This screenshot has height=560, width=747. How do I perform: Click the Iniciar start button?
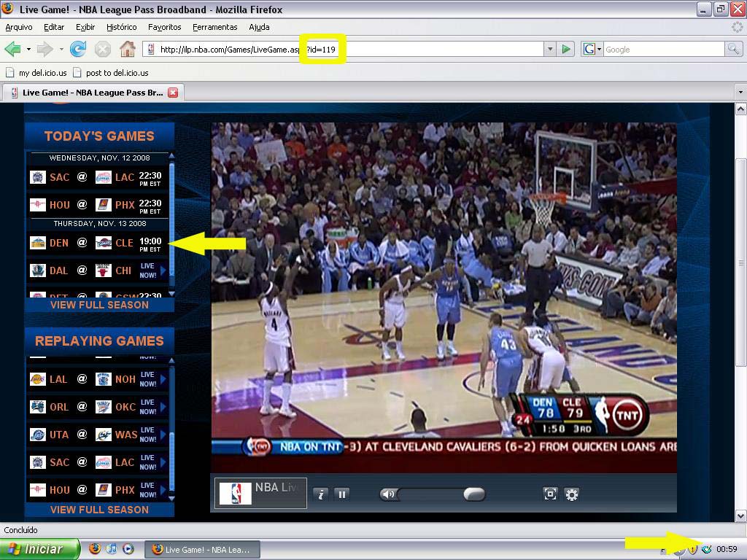pos(40,549)
